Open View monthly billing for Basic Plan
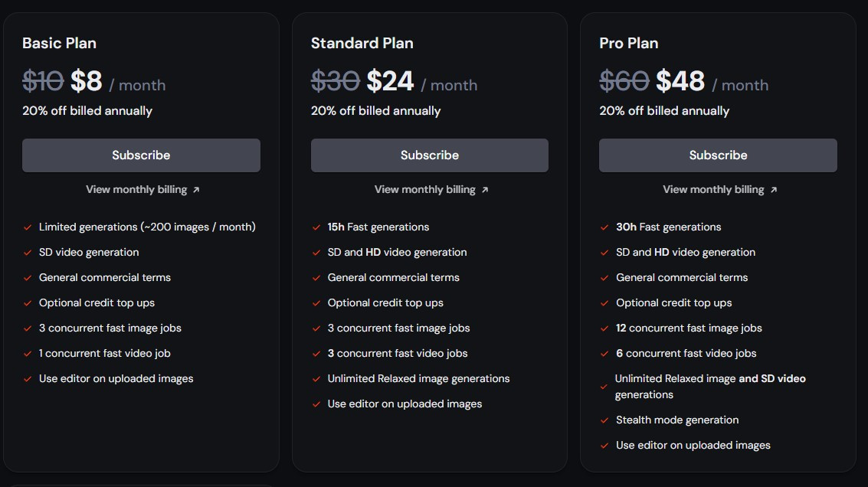Viewport: 868px width, 487px height. (136, 190)
